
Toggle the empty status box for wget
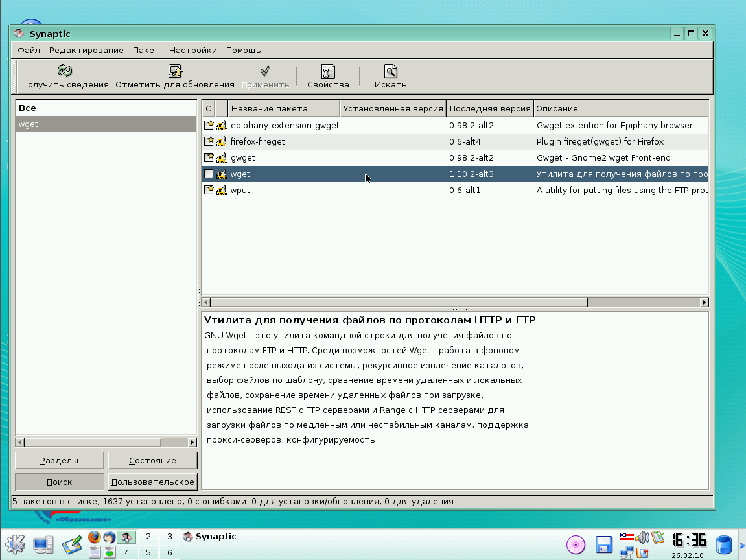[x=209, y=174]
